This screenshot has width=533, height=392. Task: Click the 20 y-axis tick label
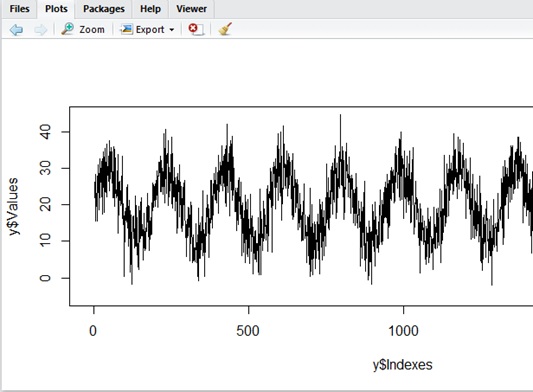[x=45, y=205]
